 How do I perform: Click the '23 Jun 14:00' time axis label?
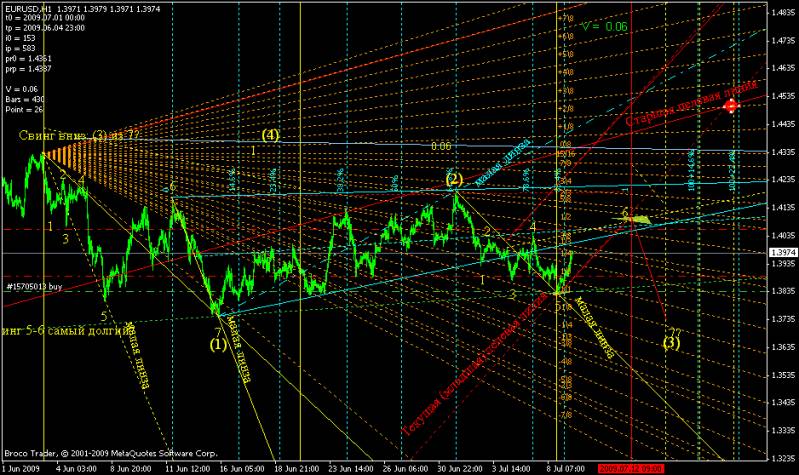[x=352, y=468]
